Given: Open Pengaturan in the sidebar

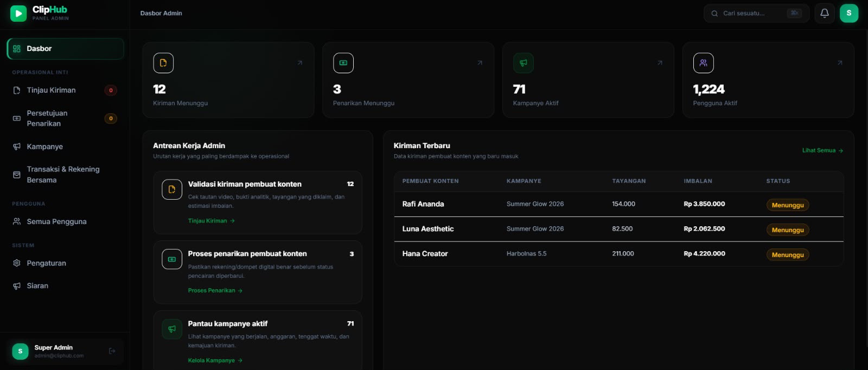Looking at the screenshot, I should (65, 263).
